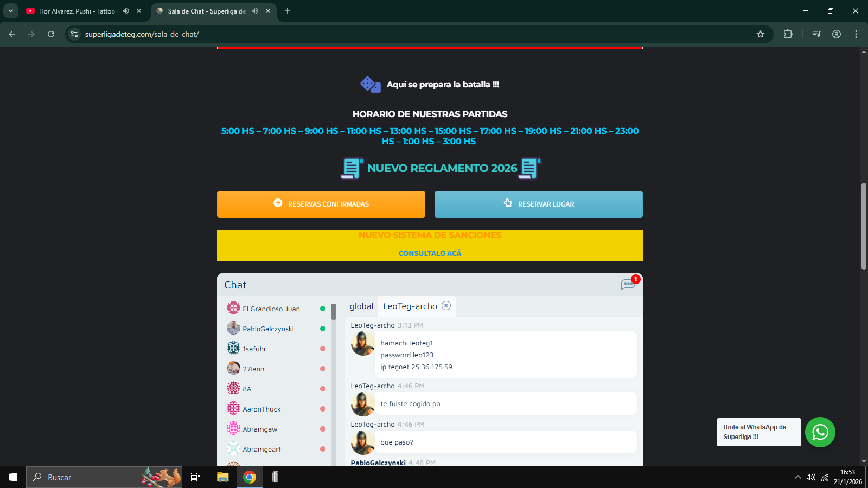Toggle system volume icon in tray
Screen dimensions: 868x488
tap(811, 477)
